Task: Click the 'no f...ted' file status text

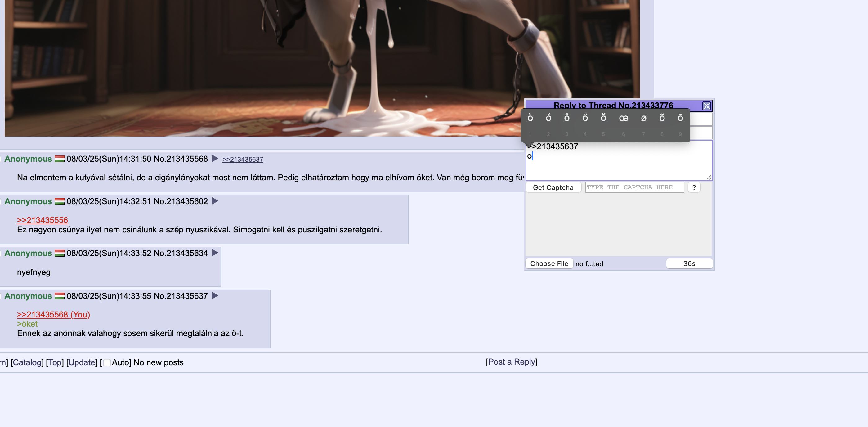Action: click(589, 264)
